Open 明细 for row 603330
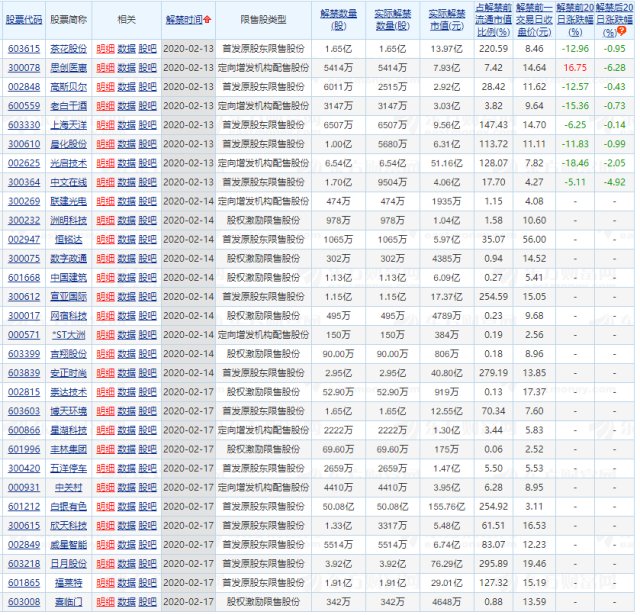 [x=105, y=125]
